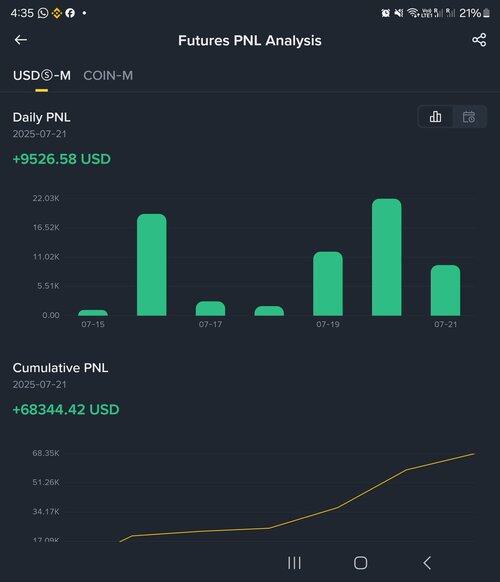Tap the Android back chevron icon
The image size is (500, 582).
[x=427, y=563]
